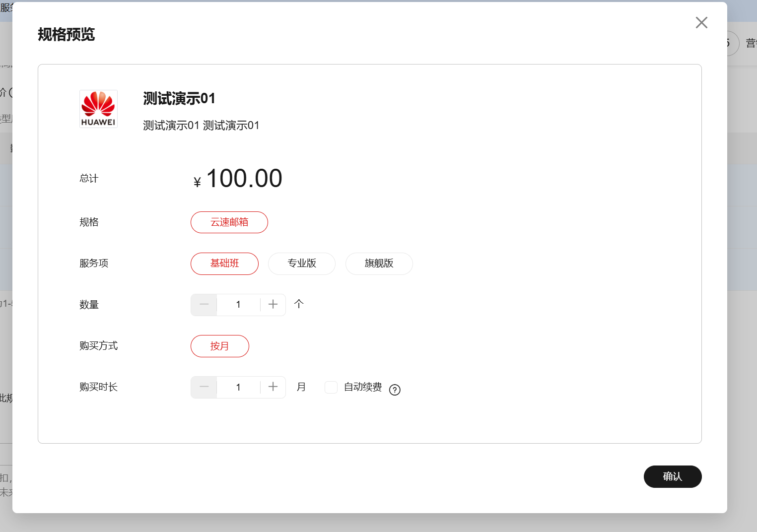Decrease 购买时长 with the minus icon
757x532 pixels.
point(204,387)
